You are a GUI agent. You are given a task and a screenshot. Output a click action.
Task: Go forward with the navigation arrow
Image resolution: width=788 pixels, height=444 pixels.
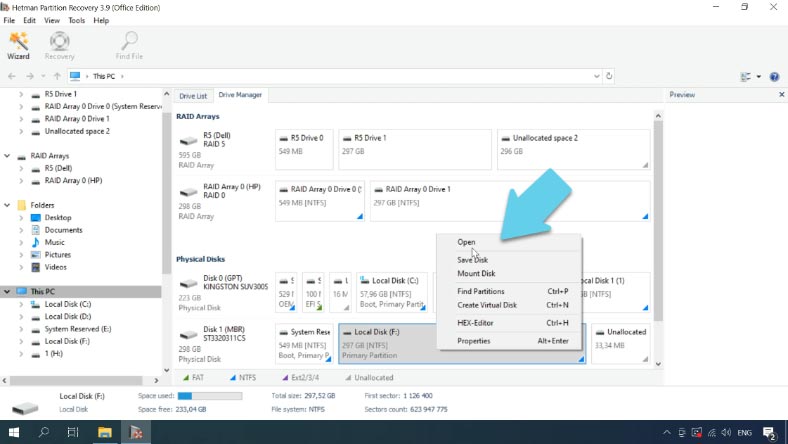pyautogui.click(x=30, y=76)
